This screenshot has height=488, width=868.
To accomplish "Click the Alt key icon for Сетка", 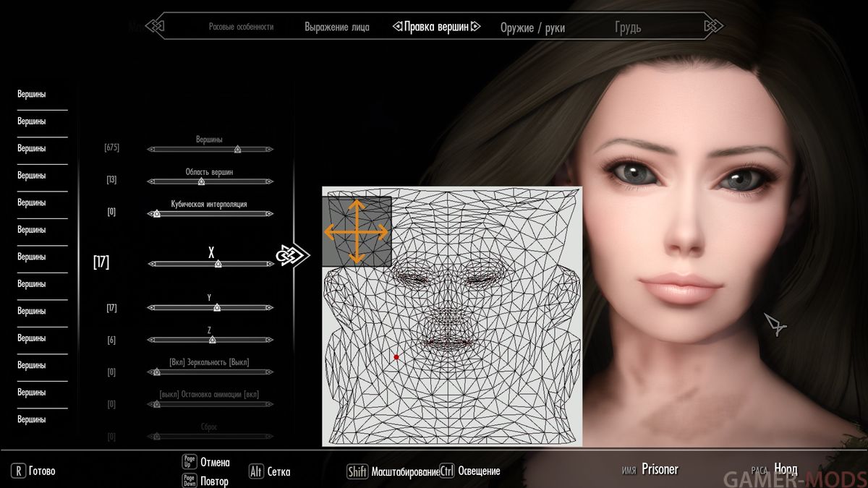I will (255, 471).
